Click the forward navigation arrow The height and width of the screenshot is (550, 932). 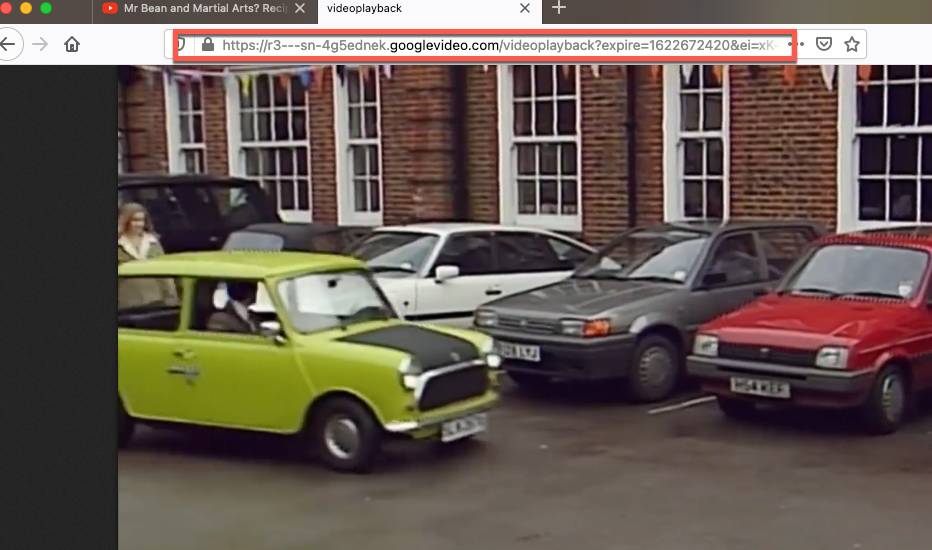40,44
